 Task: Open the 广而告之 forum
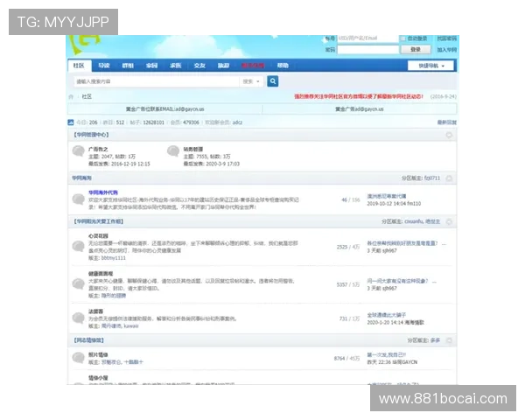(x=98, y=149)
